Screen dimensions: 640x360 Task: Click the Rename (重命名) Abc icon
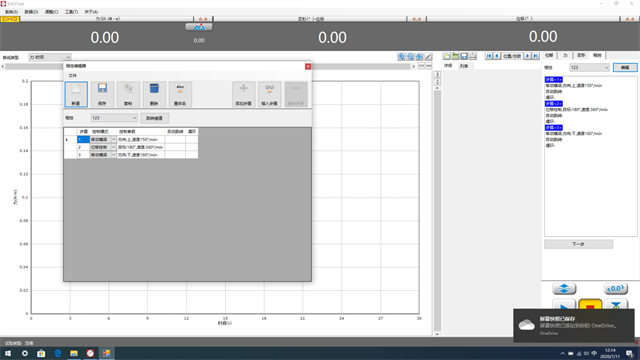coord(180,94)
